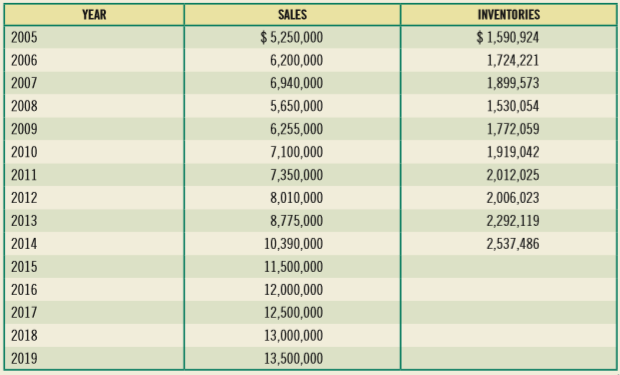Select inventory value 1,899,573
The width and height of the screenshot is (620, 375).
click(513, 83)
